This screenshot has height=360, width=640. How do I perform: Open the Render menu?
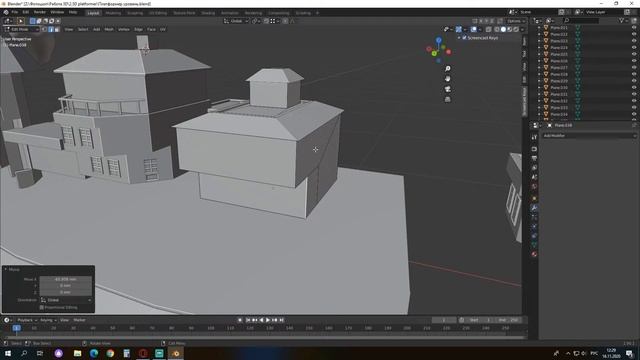point(40,13)
